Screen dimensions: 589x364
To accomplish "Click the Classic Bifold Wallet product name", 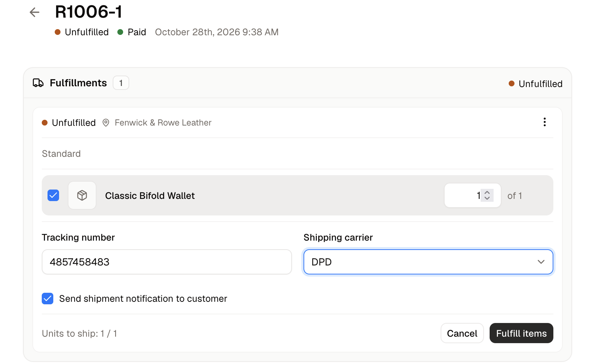I will [x=150, y=196].
